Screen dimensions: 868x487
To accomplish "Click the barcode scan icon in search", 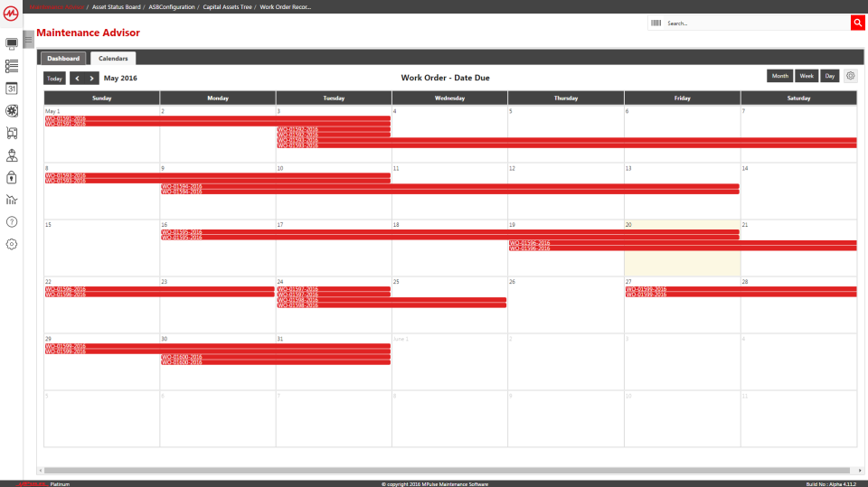I will click(x=656, y=23).
